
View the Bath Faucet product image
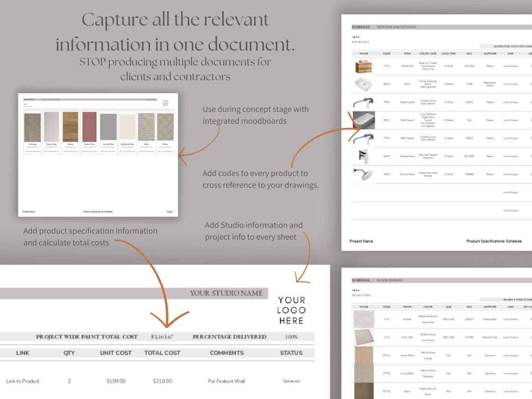coord(364,120)
